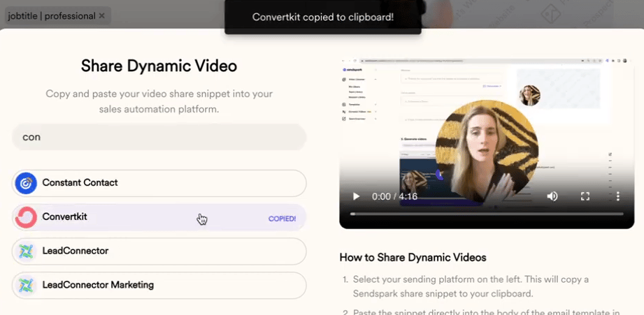Screen dimensions: 644x315
Task: Seek on the video progress bar
Action: (487, 214)
